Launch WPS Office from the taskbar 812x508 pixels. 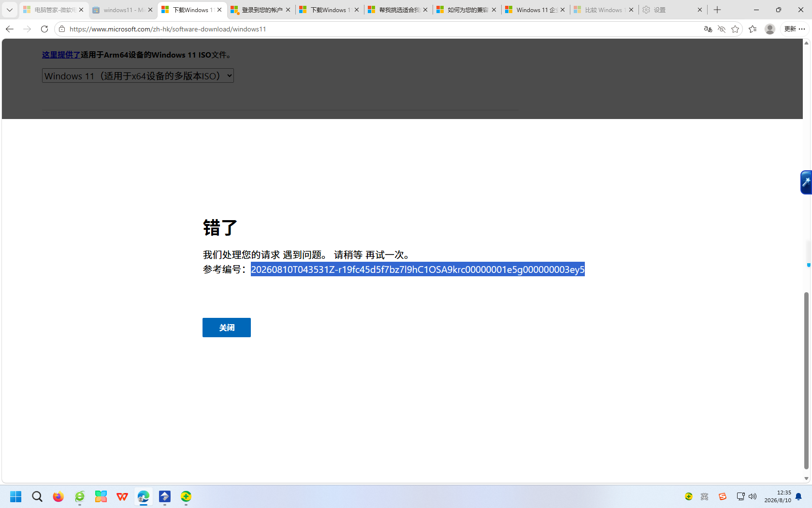coord(122,497)
